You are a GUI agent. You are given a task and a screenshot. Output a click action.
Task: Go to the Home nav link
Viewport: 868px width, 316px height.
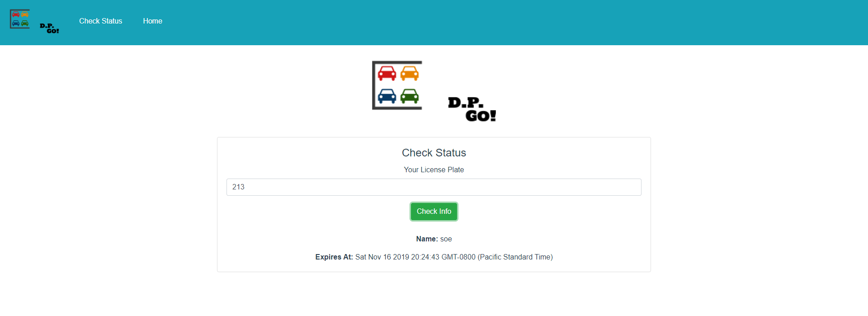coord(152,21)
